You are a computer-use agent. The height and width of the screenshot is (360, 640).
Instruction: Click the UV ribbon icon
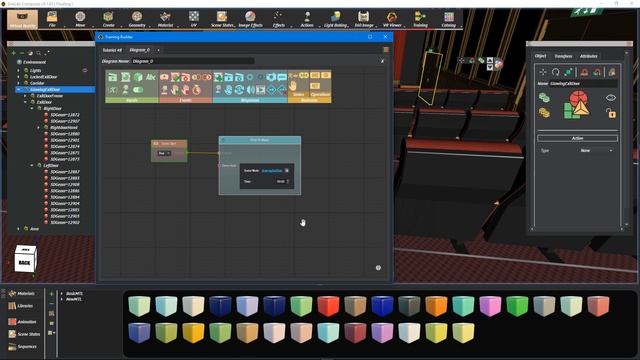tap(194, 19)
